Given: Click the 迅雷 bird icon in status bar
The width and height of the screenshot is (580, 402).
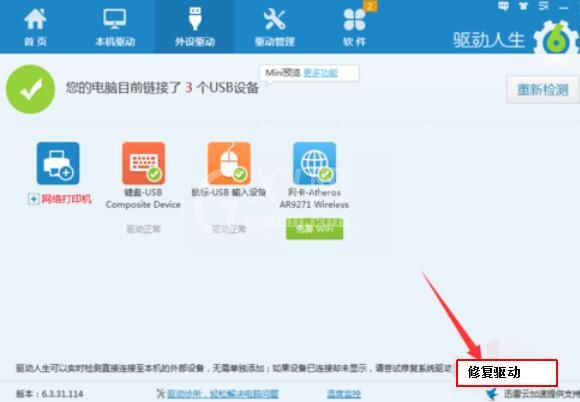Looking at the screenshot, I should [492, 394].
